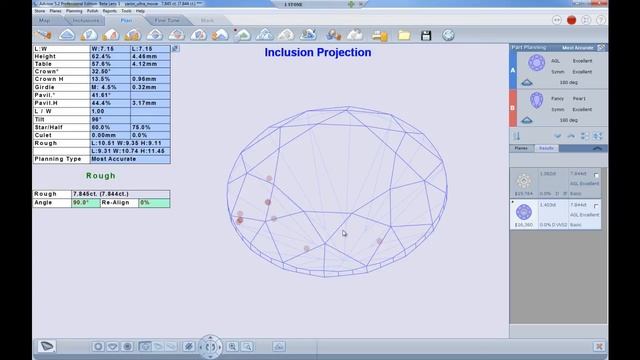Click the fifth diamond toolbar icon
Screen dimensions: 640x360
point(133,35)
